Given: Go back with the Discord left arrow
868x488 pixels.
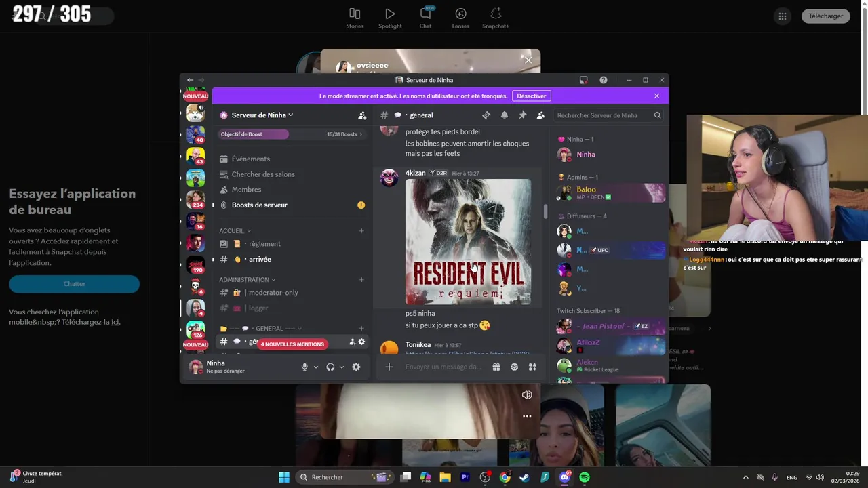Looking at the screenshot, I should pos(191,80).
